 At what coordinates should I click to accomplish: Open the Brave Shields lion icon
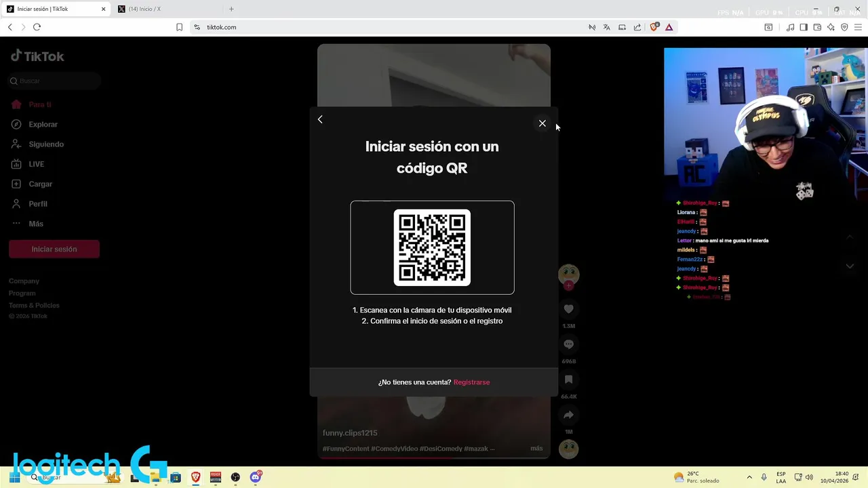click(654, 27)
